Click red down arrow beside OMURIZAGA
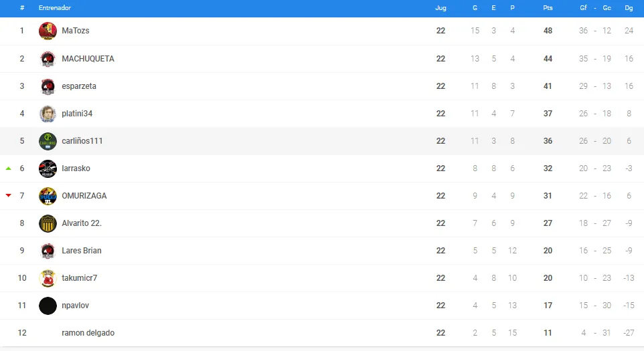Screen dimensions: 644x351 (8, 196)
